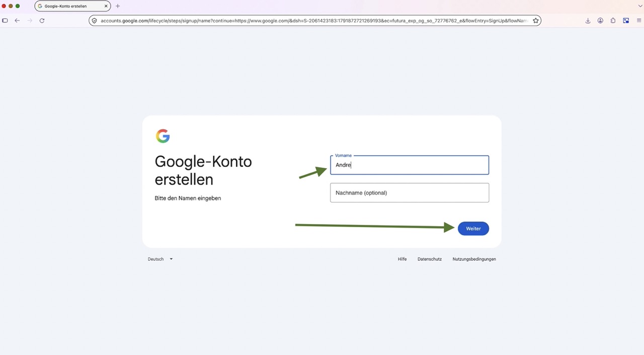Open the extensions puzzle icon

click(613, 21)
